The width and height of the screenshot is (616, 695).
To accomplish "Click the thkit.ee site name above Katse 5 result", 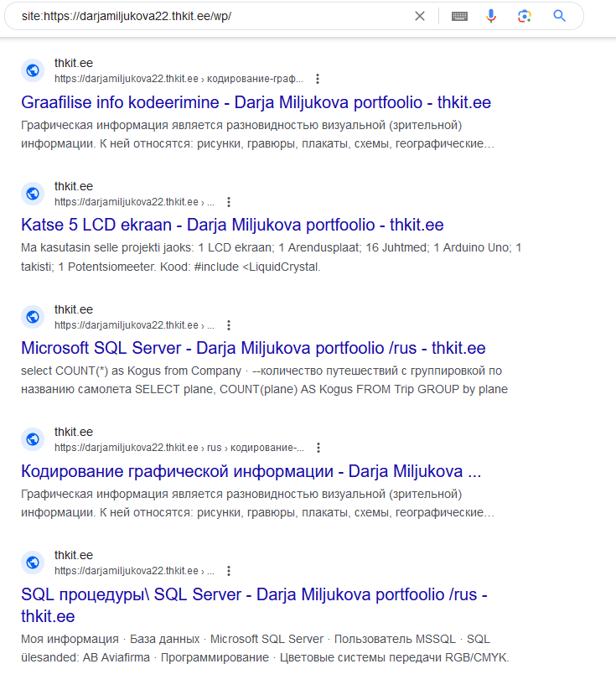I will (74, 186).
